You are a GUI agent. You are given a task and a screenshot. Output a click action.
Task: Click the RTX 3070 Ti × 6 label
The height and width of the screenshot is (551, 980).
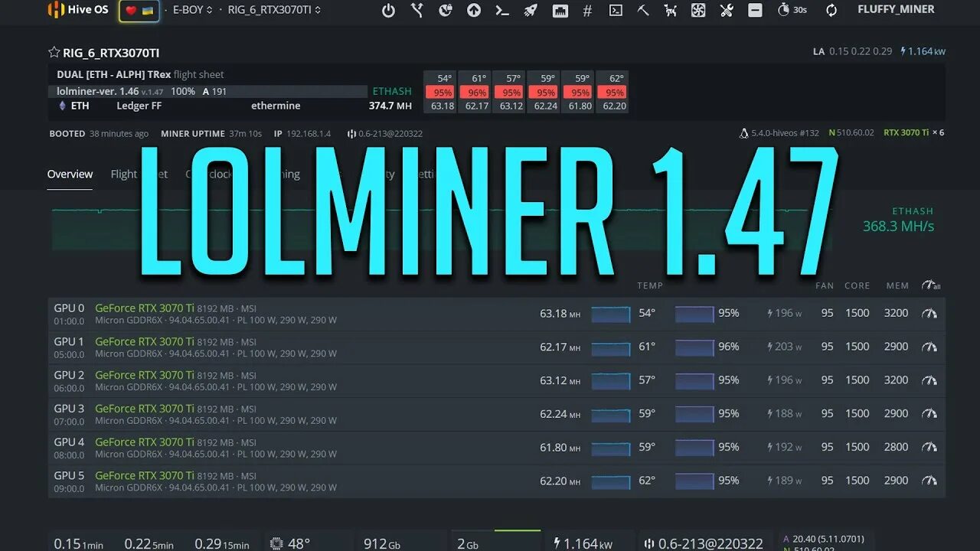914,133
